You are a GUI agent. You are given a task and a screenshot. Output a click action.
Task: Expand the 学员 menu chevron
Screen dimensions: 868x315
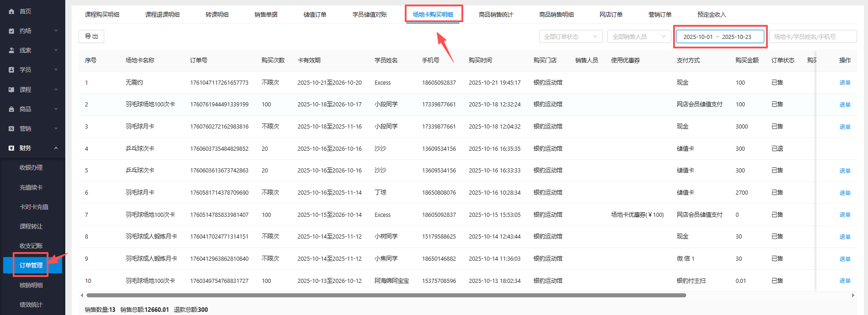pos(56,70)
